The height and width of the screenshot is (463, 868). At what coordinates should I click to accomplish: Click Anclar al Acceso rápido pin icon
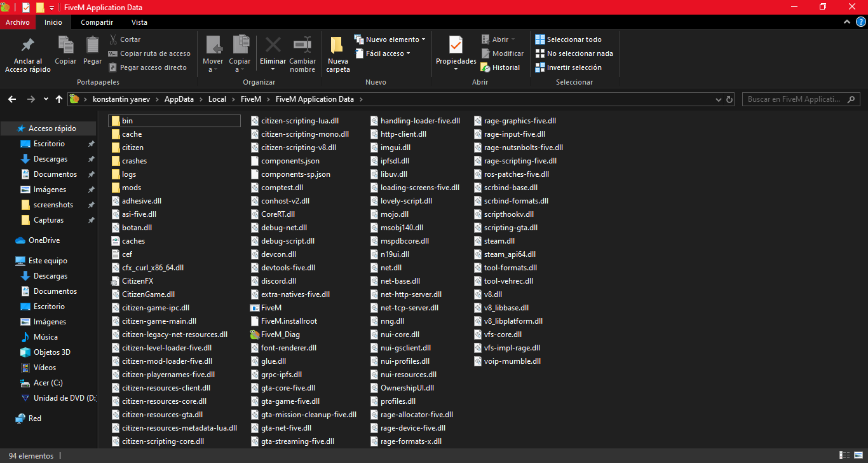[x=27, y=46]
